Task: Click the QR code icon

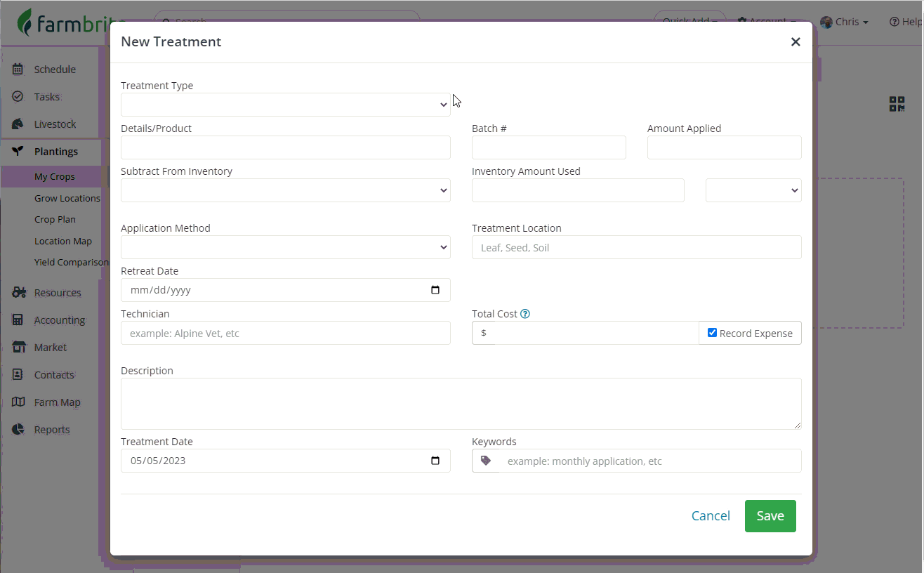Action: tap(897, 105)
